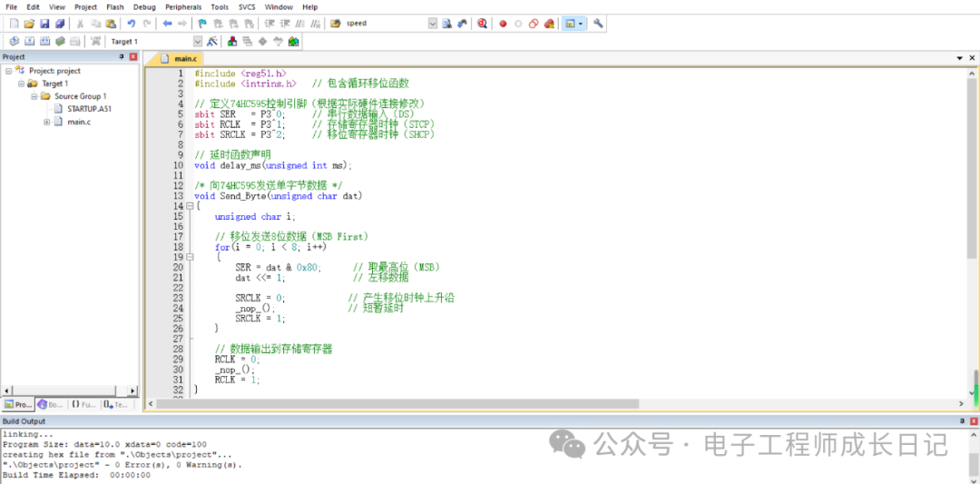Switch to the Functions panel tab
The width and height of the screenshot is (980, 484).
point(83,405)
